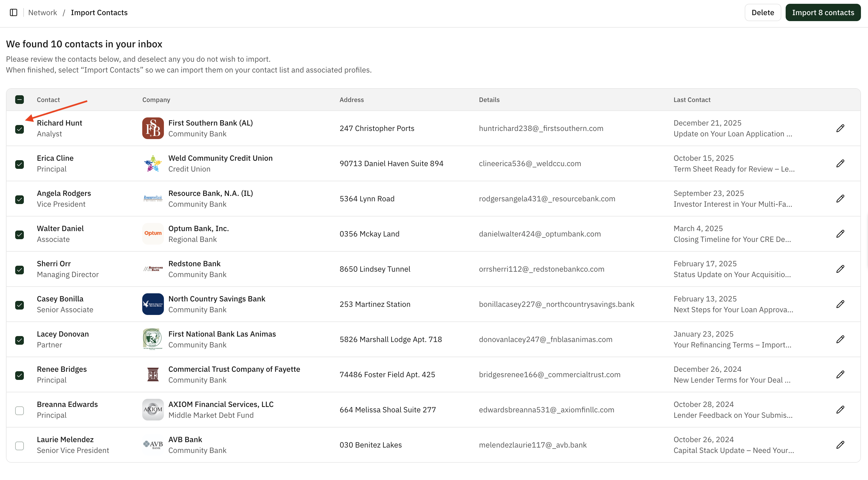This screenshot has width=868, height=480.
Task: Edit Breanna Edwards' contact pencil icon
Action: [841, 410]
